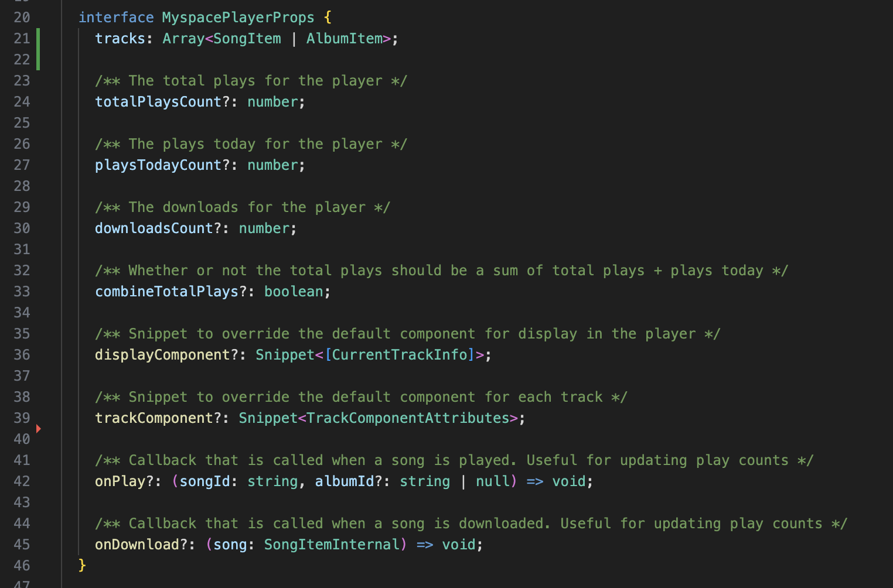The image size is (893, 588).
Task: Click the green added-lines gutter bar
Action: click(x=38, y=49)
